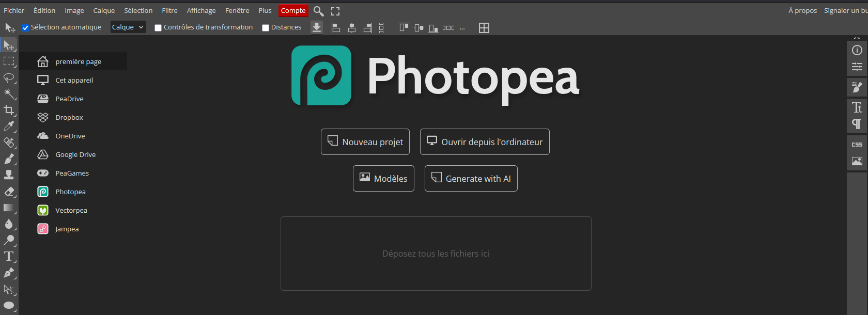Click the search magnifier icon in menu bar

coord(319,11)
